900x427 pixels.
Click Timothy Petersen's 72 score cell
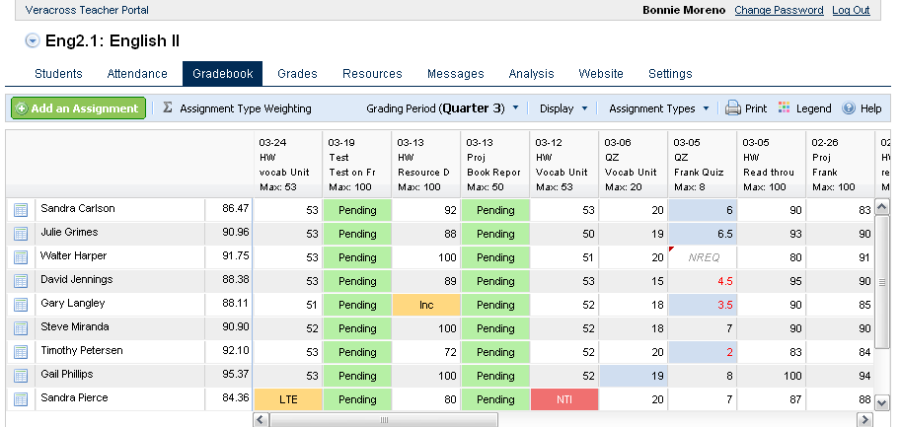(426, 352)
